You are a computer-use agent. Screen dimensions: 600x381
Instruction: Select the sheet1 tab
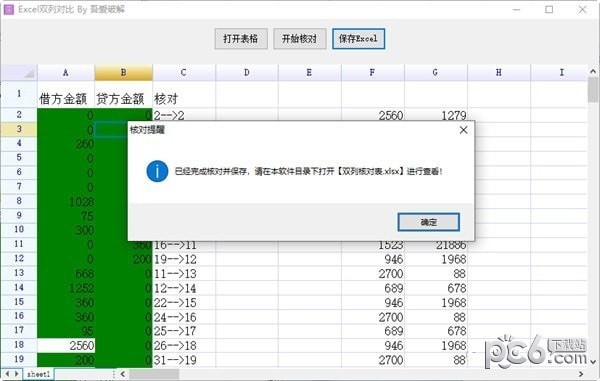pos(39,374)
